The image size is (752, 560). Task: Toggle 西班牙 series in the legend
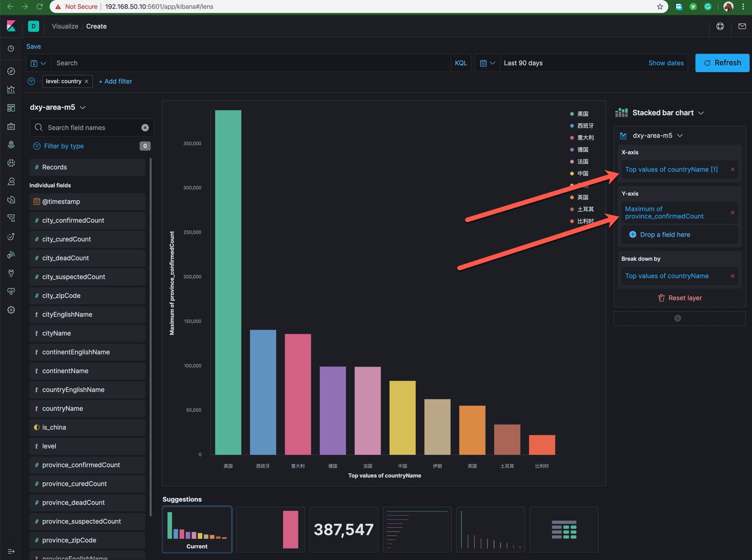tap(585, 126)
